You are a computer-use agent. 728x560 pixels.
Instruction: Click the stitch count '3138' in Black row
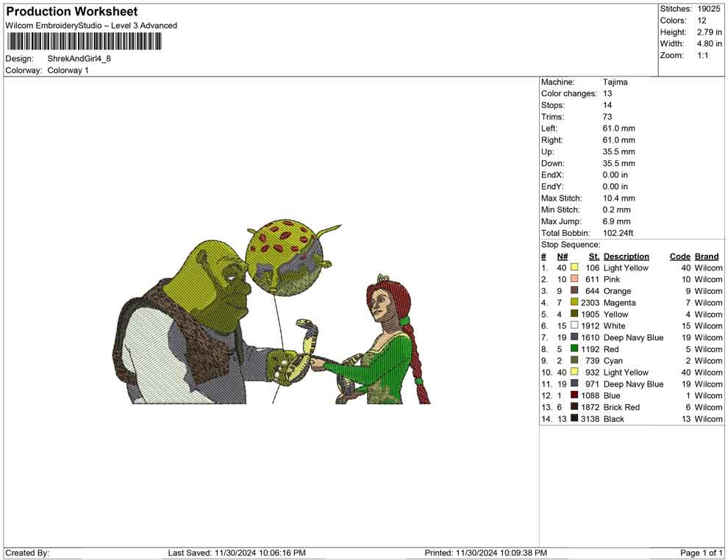[590, 418]
